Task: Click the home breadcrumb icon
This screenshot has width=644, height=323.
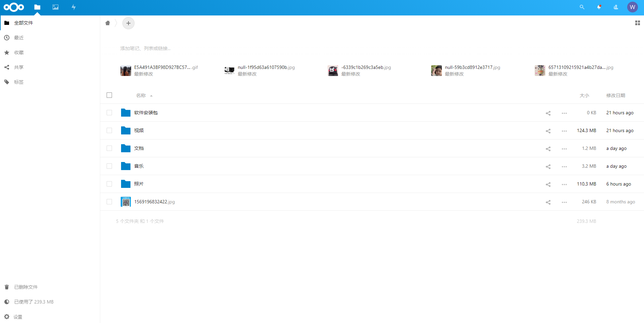Action: (108, 23)
